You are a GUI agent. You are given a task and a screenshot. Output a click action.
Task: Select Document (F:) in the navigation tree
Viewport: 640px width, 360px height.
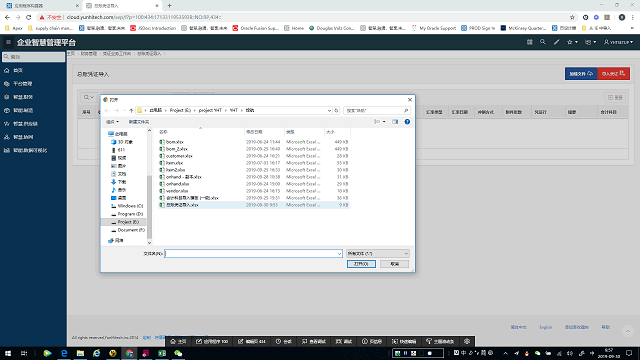[x=127, y=230]
